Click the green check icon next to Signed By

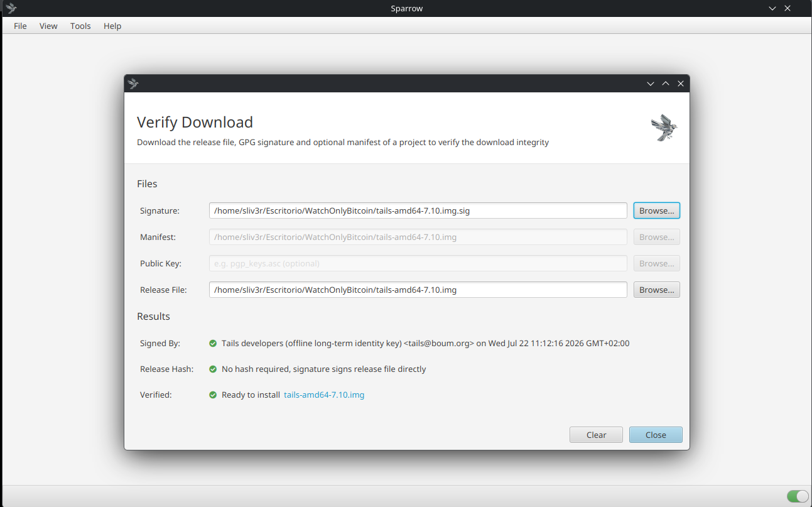click(213, 344)
